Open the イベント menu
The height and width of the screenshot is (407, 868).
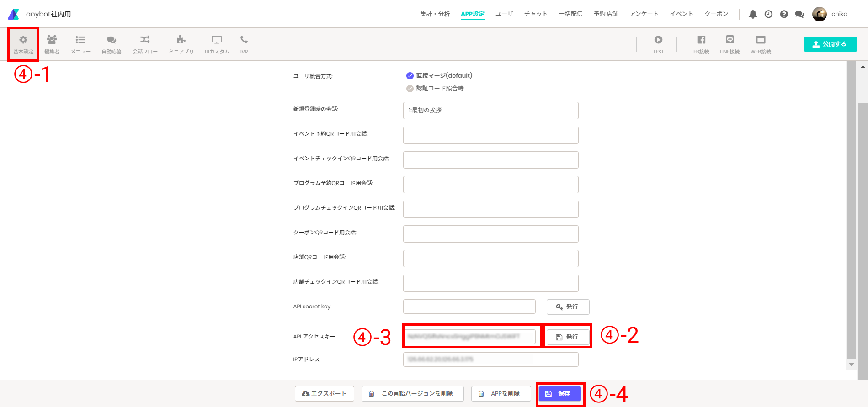tap(682, 14)
